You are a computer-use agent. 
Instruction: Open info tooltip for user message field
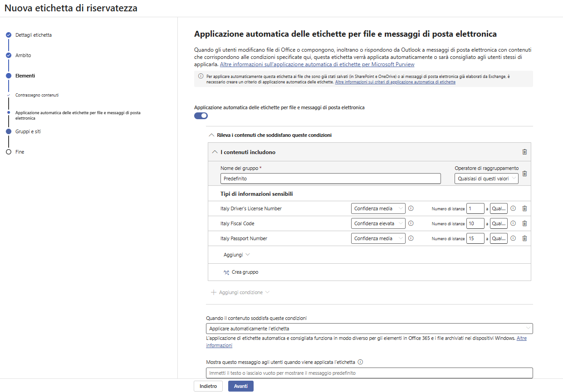(x=361, y=362)
